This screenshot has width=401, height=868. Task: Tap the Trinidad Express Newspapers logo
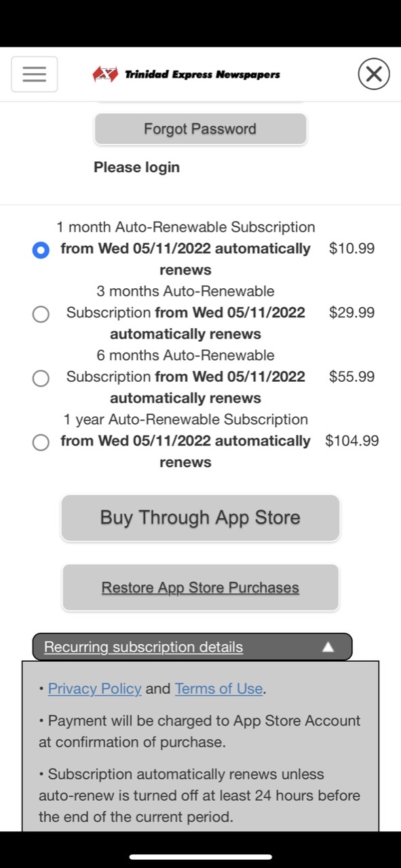(186, 75)
